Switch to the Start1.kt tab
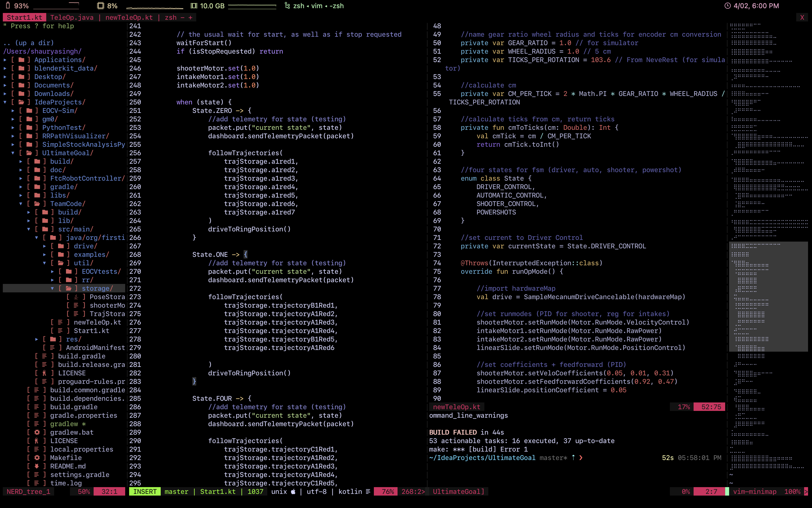The height and width of the screenshot is (508, 812). pyautogui.click(x=25, y=17)
